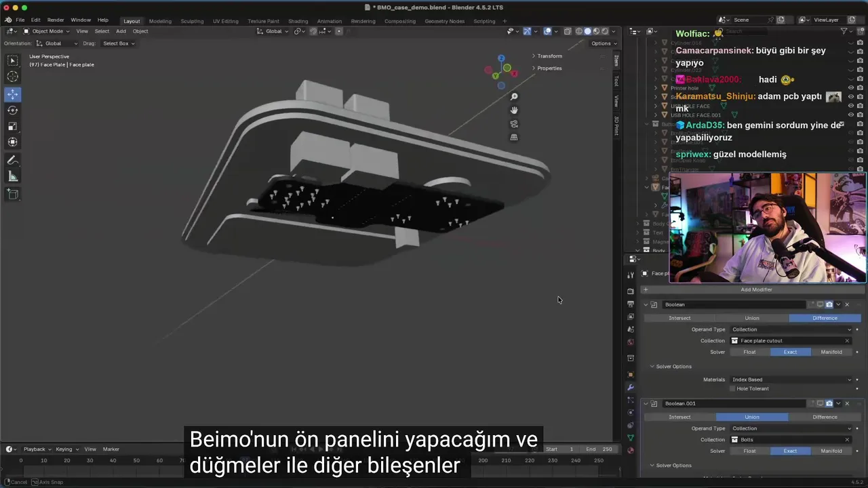Toggle the snap magnet in the viewport header

tap(313, 31)
